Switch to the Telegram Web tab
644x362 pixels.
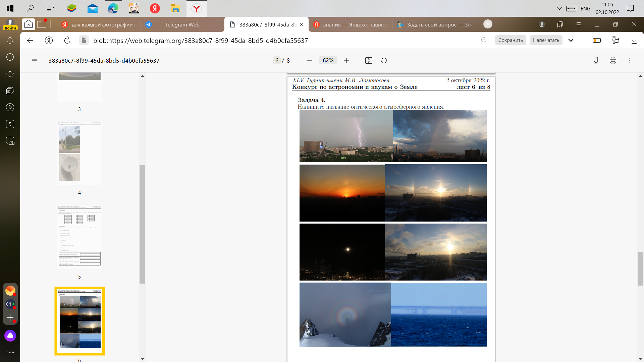(182, 24)
